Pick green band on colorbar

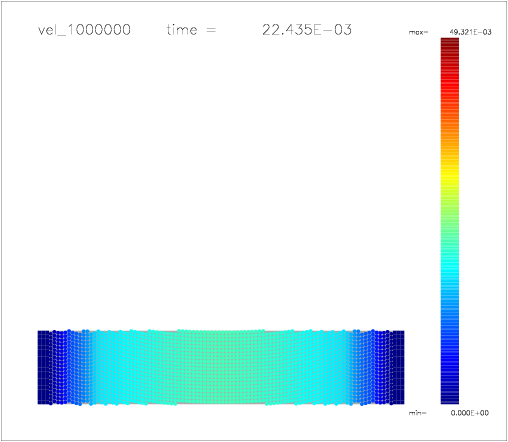[x=450, y=213]
